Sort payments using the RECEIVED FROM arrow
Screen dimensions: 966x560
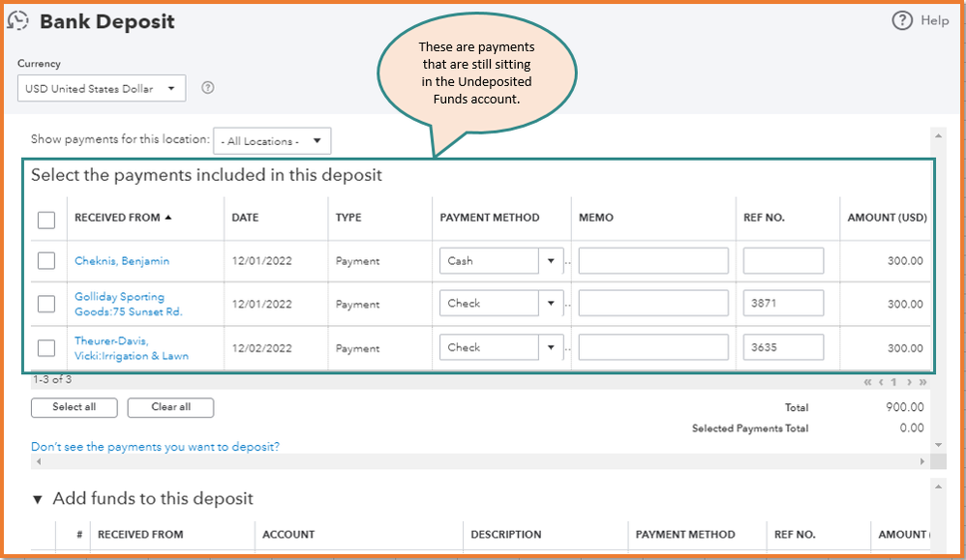point(170,217)
